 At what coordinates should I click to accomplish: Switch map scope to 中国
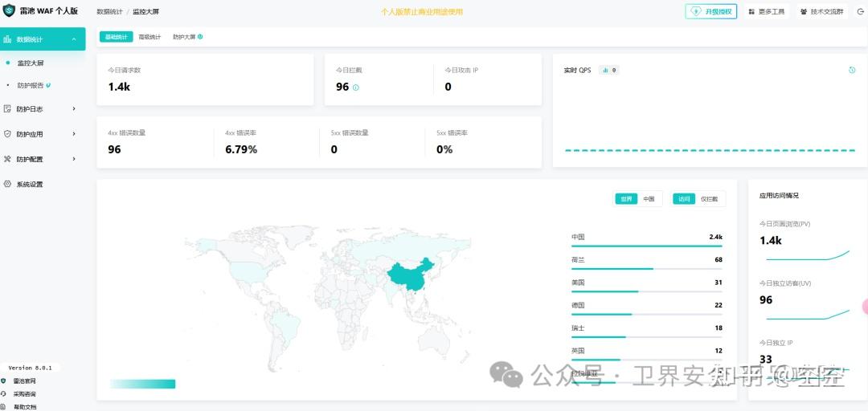[649, 199]
